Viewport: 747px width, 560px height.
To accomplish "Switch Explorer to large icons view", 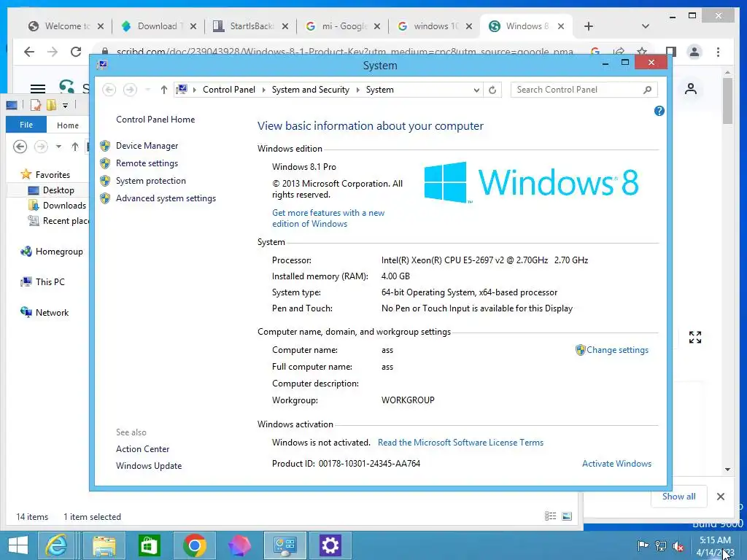I will [567, 516].
